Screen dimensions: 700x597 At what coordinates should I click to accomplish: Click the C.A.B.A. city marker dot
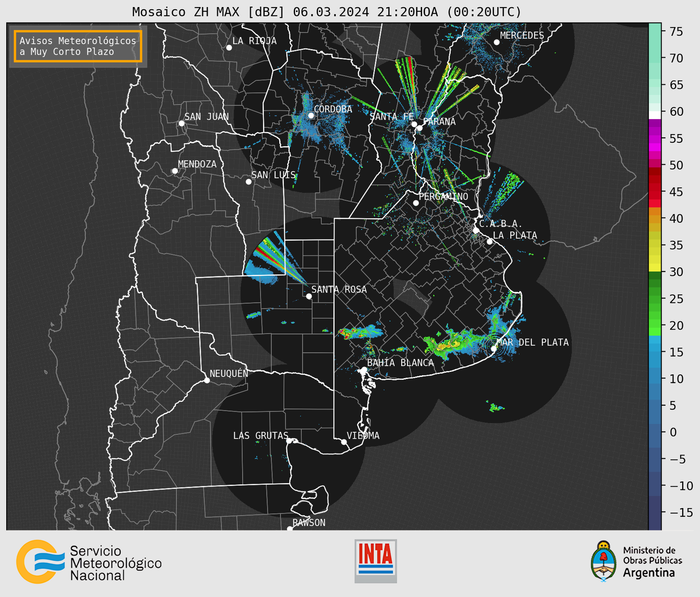point(476,230)
